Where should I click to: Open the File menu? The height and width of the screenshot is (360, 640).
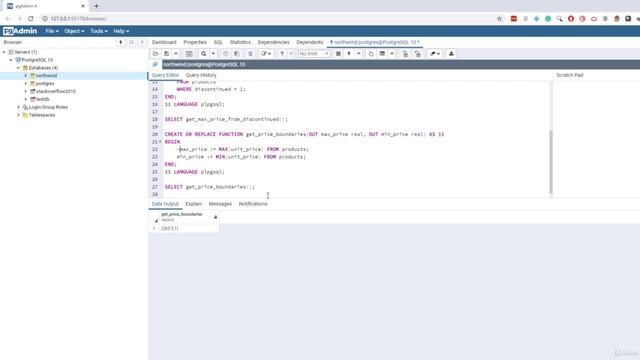click(x=52, y=31)
